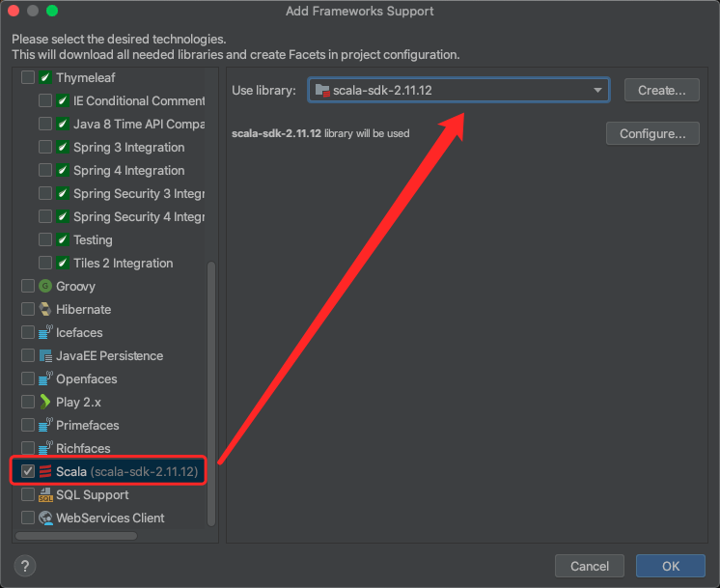Click the Spring 3 Integration check icon
The height and width of the screenshot is (588, 720).
63,147
